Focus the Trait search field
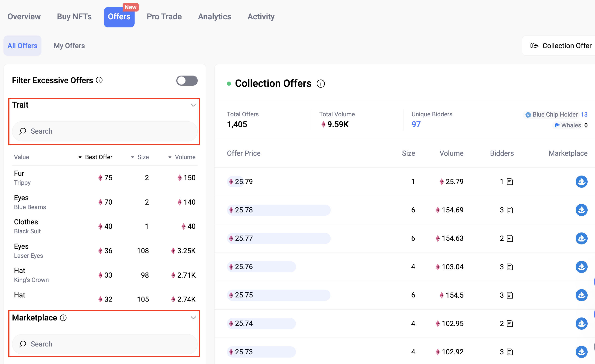Screen dimensions: 595x364 (105, 131)
